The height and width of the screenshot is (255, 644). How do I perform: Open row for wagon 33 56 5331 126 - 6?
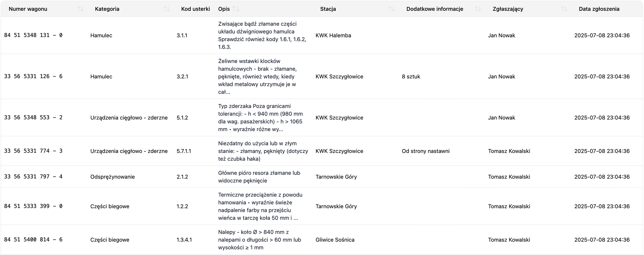(33, 77)
